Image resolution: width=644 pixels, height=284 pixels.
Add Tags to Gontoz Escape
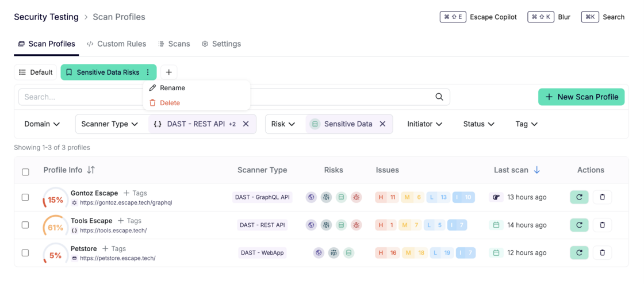(135, 193)
